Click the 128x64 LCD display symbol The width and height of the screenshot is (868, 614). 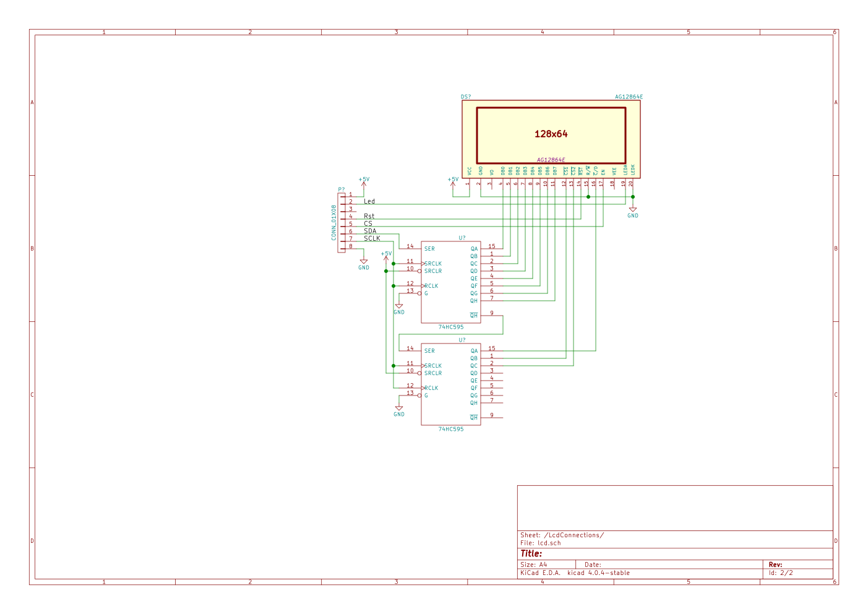tap(551, 135)
